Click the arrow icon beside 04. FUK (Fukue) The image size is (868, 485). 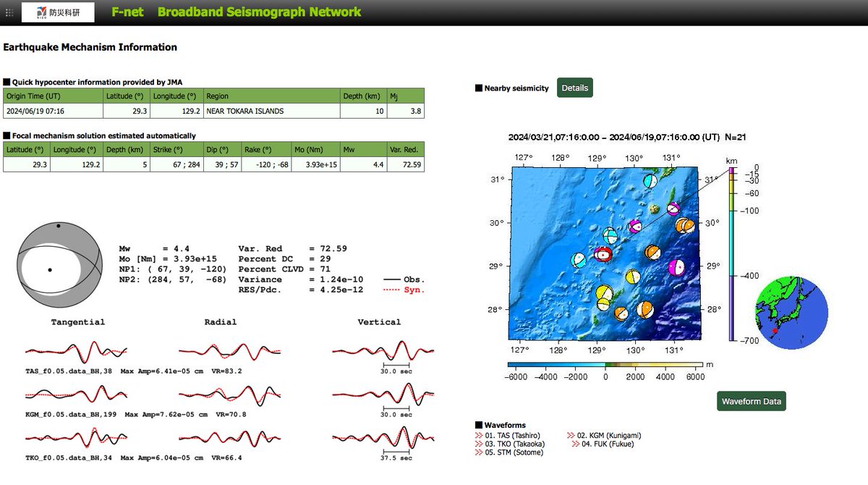click(x=575, y=444)
